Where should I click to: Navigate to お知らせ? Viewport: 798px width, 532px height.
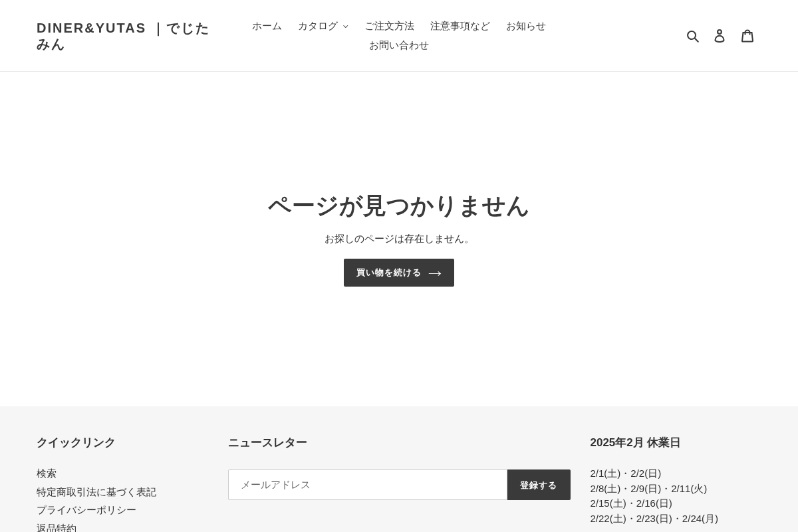coord(526,27)
